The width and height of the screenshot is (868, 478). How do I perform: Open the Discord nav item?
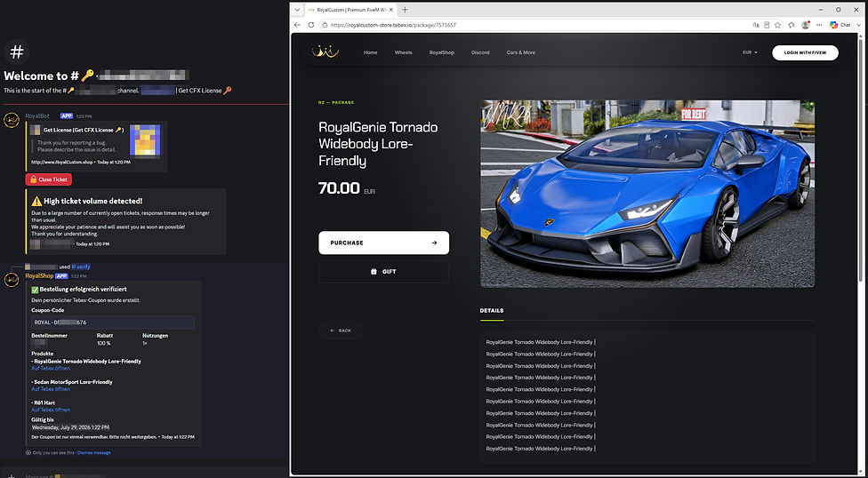(x=480, y=52)
